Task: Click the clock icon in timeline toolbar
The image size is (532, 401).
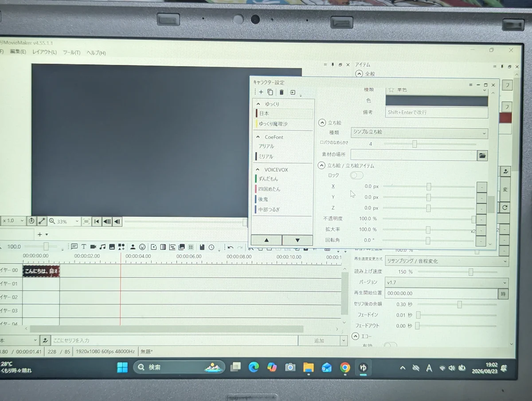Action: [x=211, y=247]
